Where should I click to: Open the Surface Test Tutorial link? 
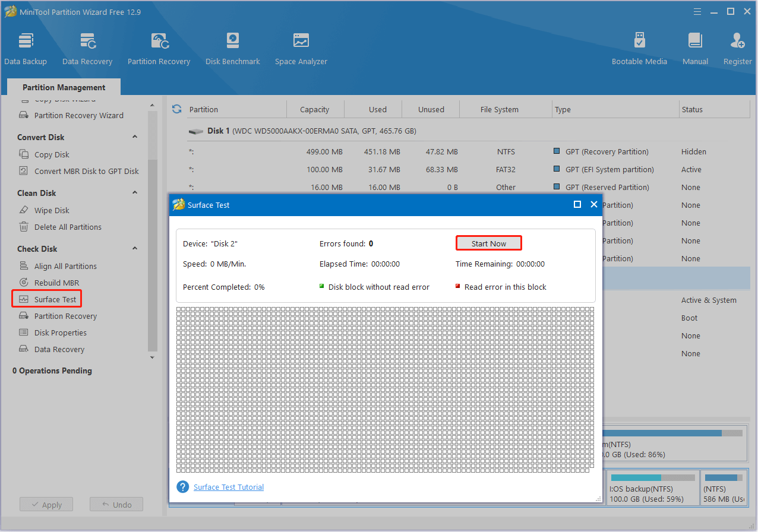(x=229, y=487)
